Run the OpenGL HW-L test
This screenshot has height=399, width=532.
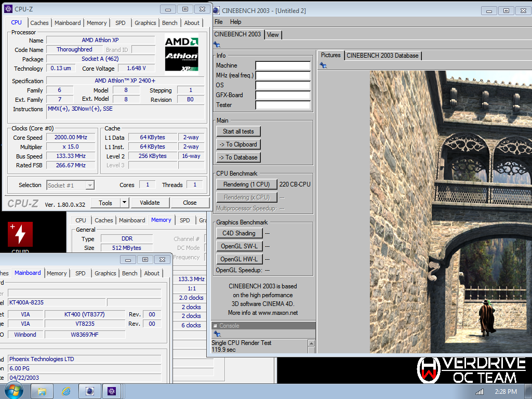tap(239, 259)
